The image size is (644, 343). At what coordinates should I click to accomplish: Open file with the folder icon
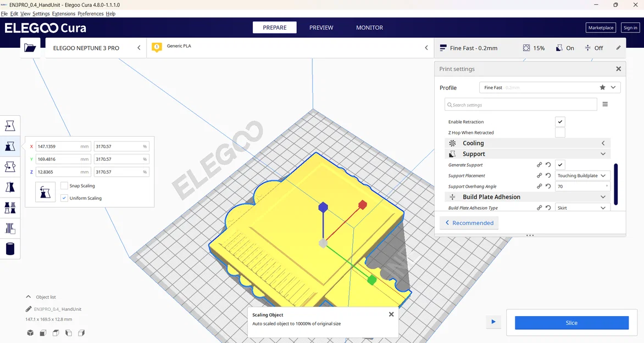coord(30,48)
